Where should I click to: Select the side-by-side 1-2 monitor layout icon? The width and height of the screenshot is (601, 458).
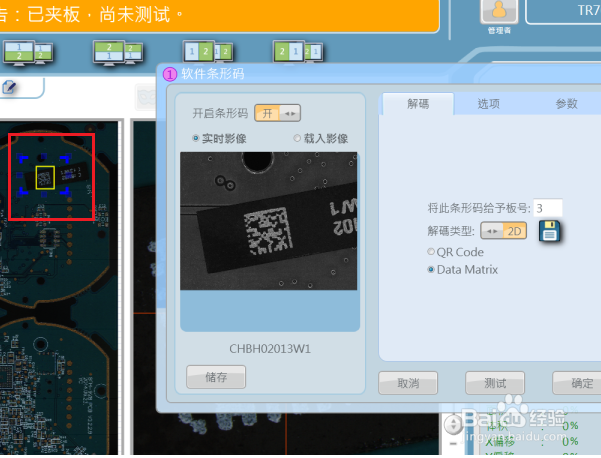click(208, 52)
